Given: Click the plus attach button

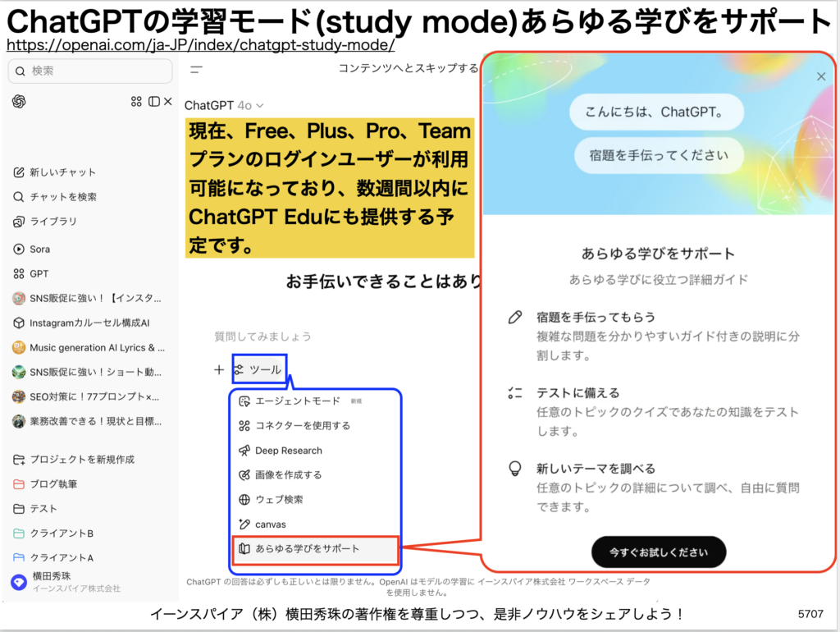Looking at the screenshot, I should [218, 370].
